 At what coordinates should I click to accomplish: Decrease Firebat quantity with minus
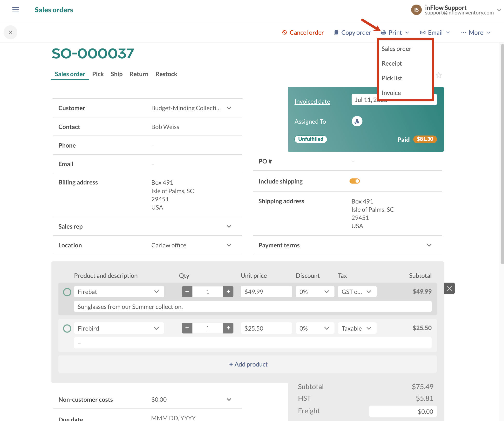click(187, 292)
